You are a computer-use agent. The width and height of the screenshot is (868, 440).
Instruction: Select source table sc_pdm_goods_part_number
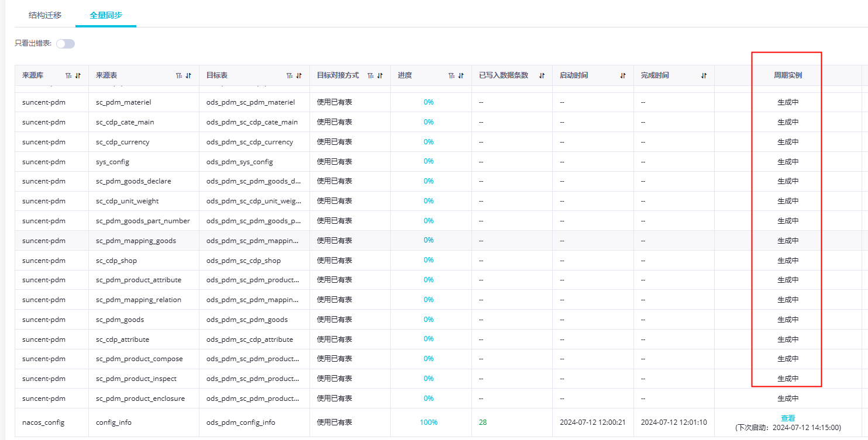(143, 221)
